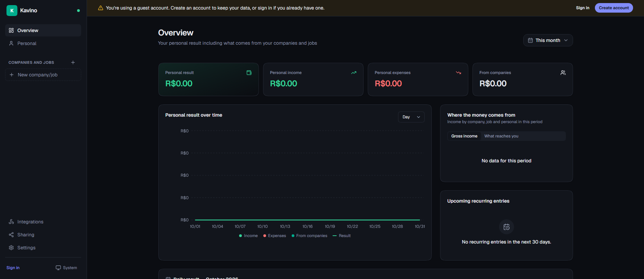
Task: Click the people icon on From companies card
Action: (x=563, y=73)
